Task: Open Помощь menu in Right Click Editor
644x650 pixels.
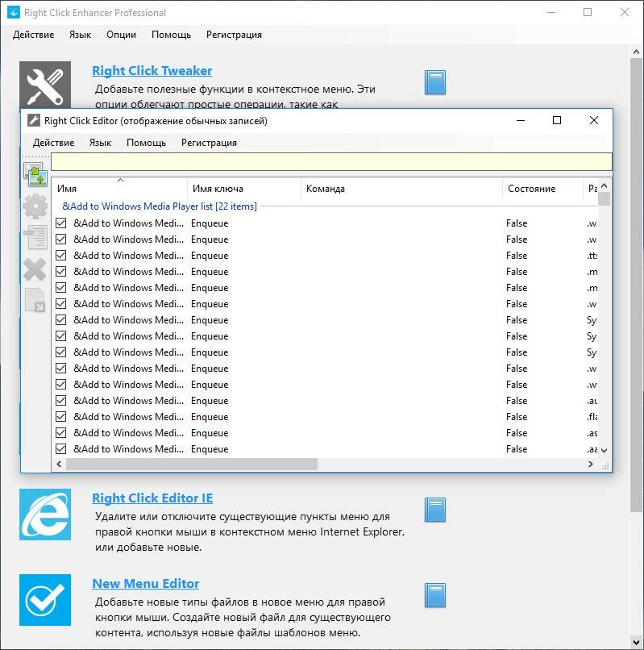Action: pyautogui.click(x=146, y=143)
